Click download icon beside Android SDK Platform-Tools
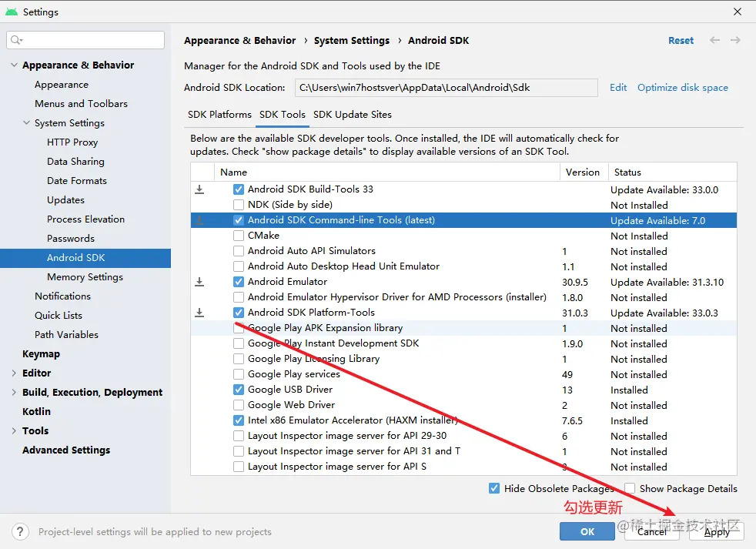This screenshot has width=756, height=549. 199,313
